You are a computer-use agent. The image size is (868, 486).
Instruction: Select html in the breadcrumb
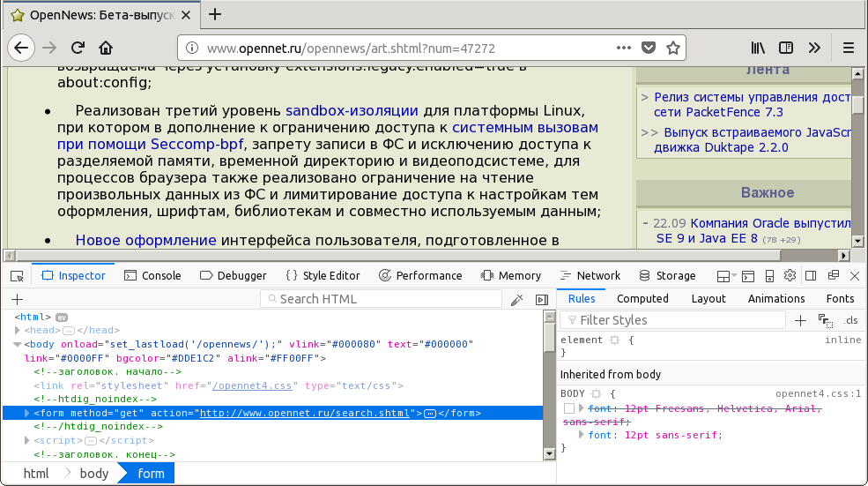point(36,474)
